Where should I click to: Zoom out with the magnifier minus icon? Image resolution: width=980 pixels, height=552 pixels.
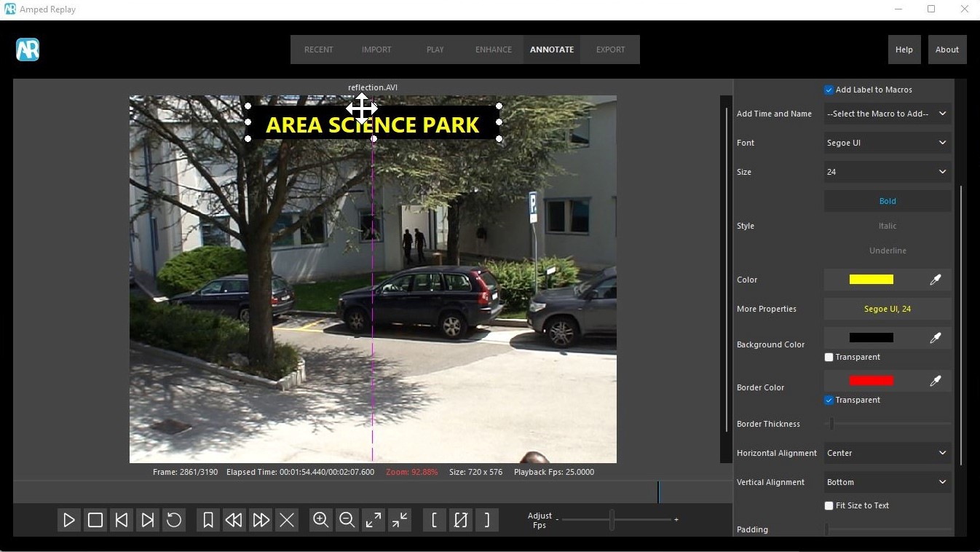point(347,520)
